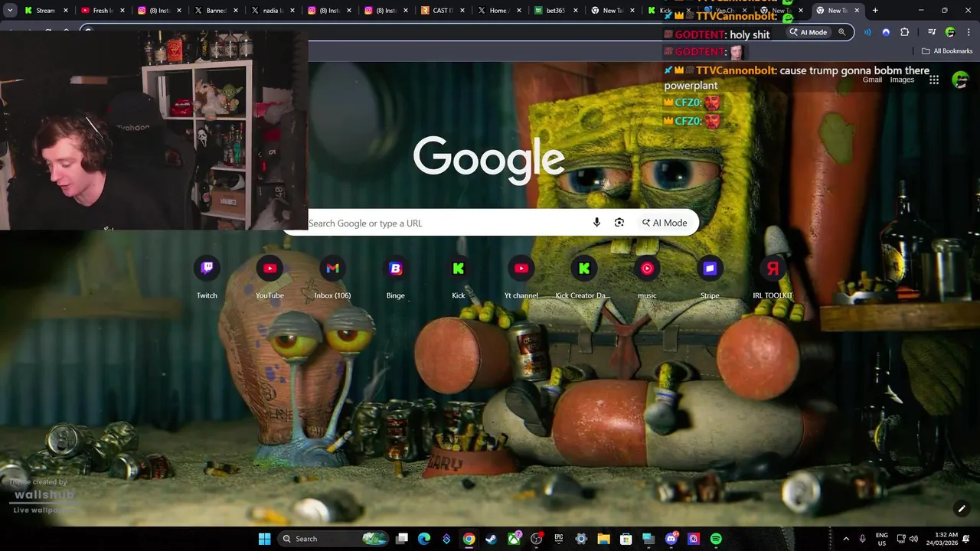Open the YouTube shortcut tile

tap(269, 277)
